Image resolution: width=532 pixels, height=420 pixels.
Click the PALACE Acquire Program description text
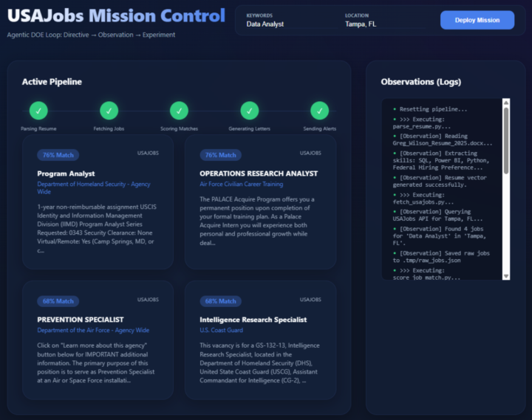tap(257, 221)
